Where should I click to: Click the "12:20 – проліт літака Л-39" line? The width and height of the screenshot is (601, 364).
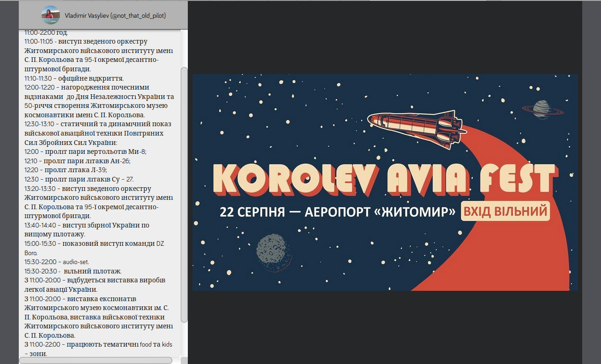pyautogui.click(x=66, y=170)
